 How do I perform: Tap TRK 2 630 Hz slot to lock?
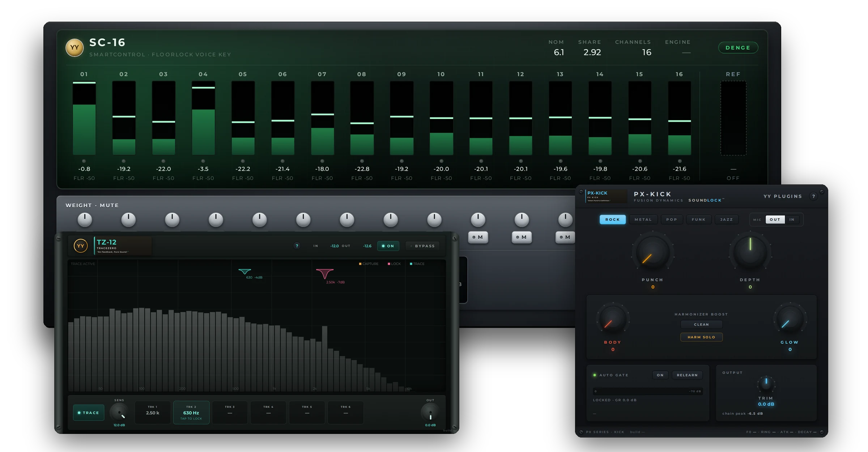(x=191, y=412)
